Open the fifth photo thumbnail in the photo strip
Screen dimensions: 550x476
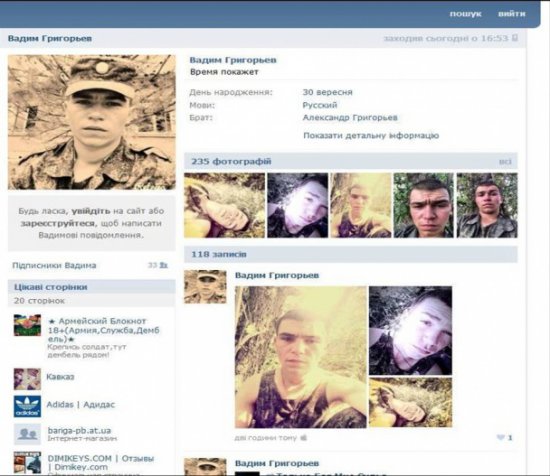pos(487,205)
